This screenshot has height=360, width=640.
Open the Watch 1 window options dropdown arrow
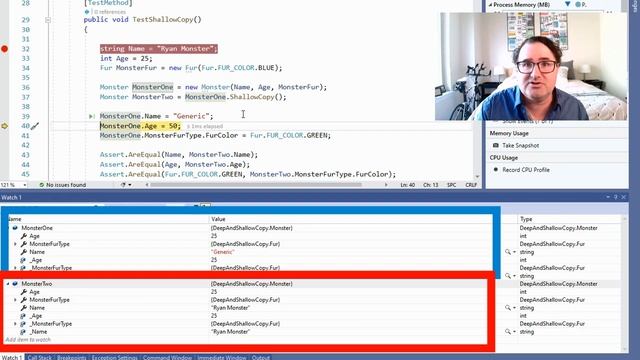coord(608,197)
